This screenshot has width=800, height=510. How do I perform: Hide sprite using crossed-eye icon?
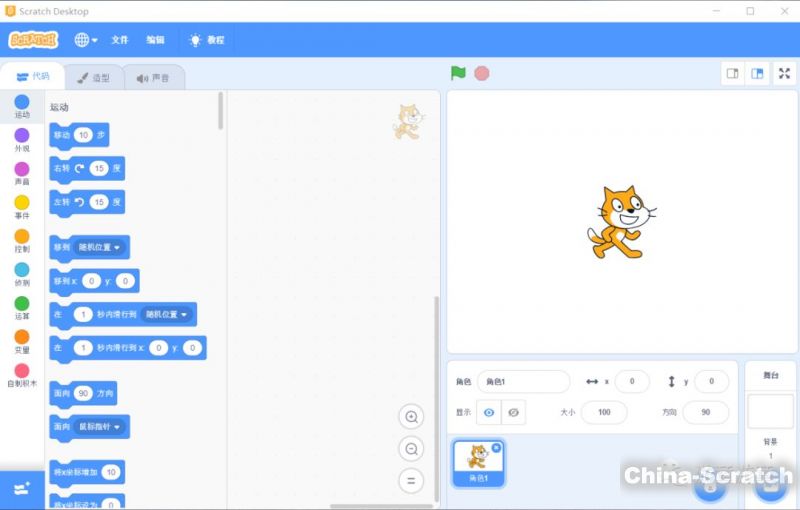pos(513,412)
